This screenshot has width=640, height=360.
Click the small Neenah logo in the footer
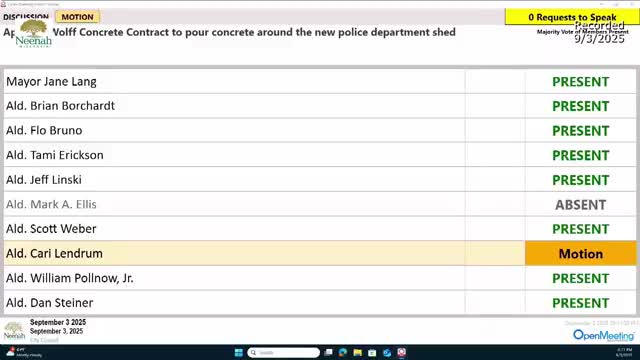[x=14, y=331]
